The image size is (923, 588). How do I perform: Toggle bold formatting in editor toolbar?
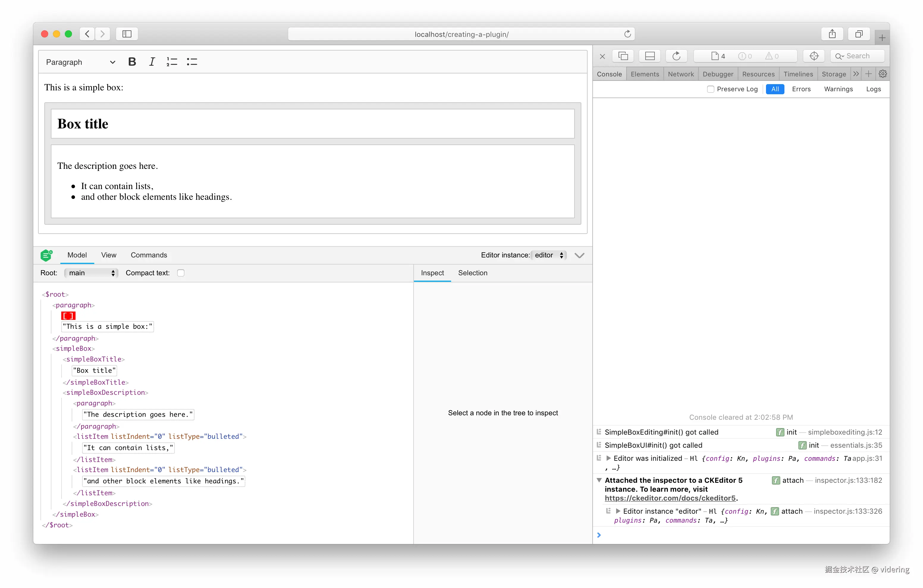(x=132, y=62)
